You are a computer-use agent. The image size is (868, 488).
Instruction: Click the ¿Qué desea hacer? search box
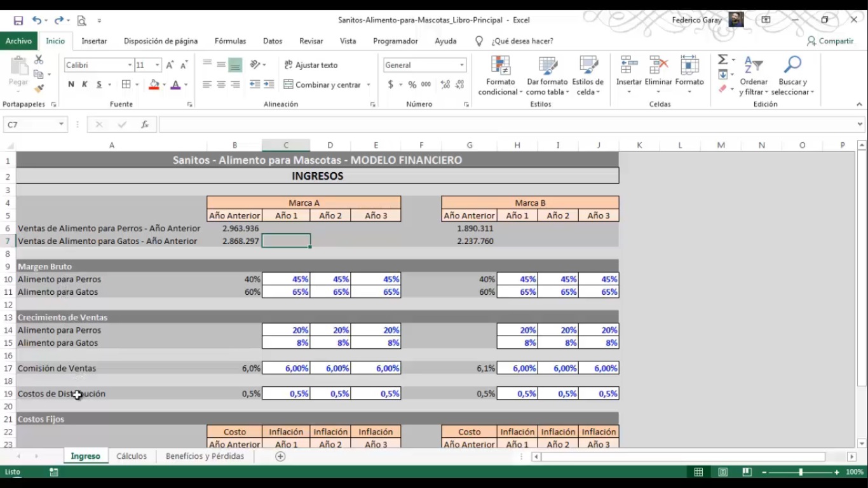522,41
